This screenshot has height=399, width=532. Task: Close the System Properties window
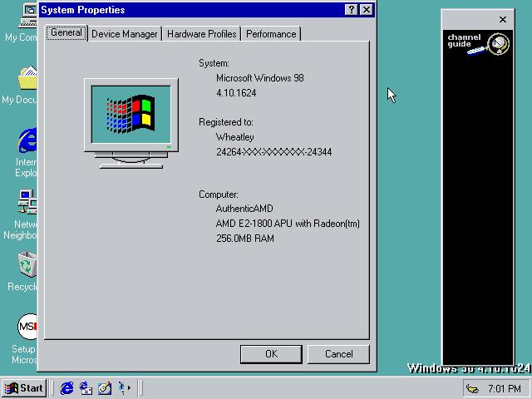367,9
